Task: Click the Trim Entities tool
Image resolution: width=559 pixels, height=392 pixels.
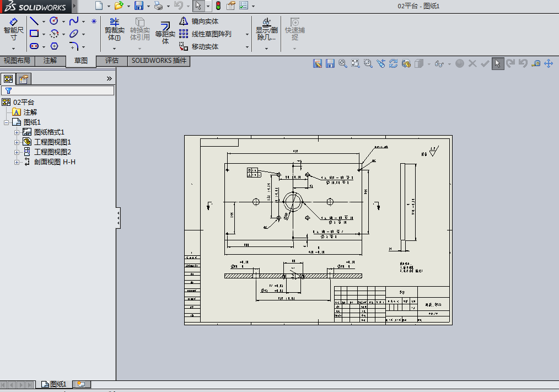Action: pyautogui.click(x=115, y=30)
